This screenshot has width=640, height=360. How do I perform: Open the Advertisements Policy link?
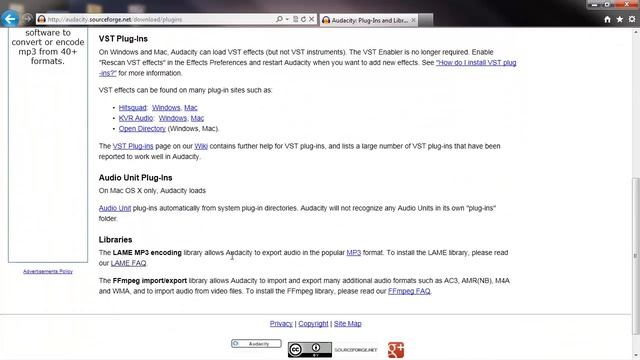(x=48, y=271)
